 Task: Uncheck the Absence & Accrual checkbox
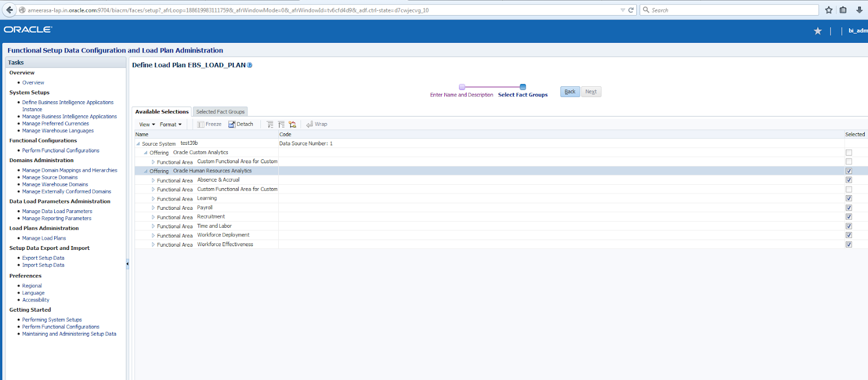coord(849,180)
